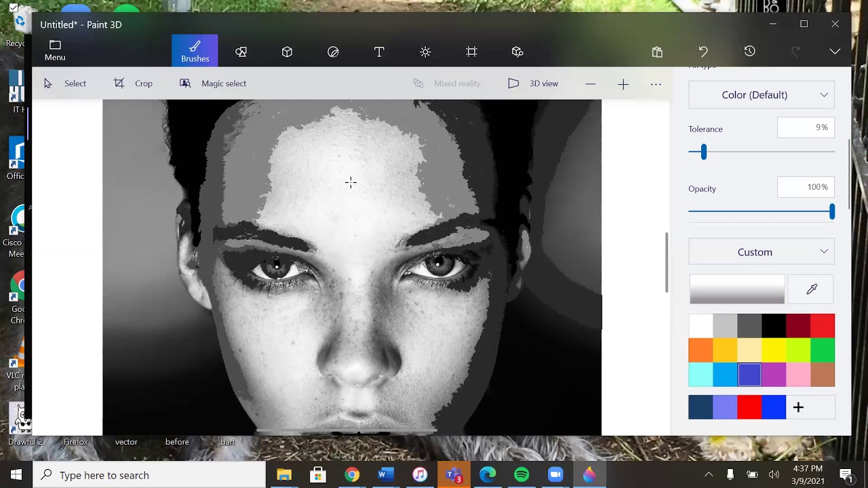This screenshot has height=488, width=868.
Task: Choose the Select tool
Action: tap(65, 83)
